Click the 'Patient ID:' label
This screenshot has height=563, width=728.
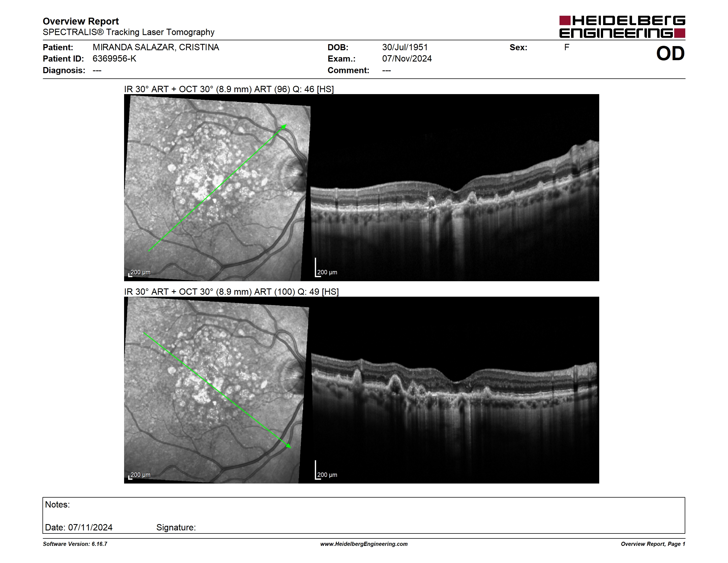click(x=63, y=59)
